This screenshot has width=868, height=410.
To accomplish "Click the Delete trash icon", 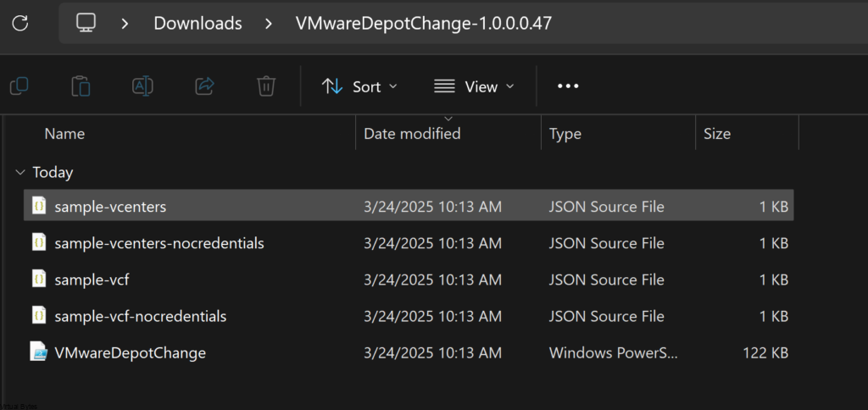I will [x=266, y=86].
